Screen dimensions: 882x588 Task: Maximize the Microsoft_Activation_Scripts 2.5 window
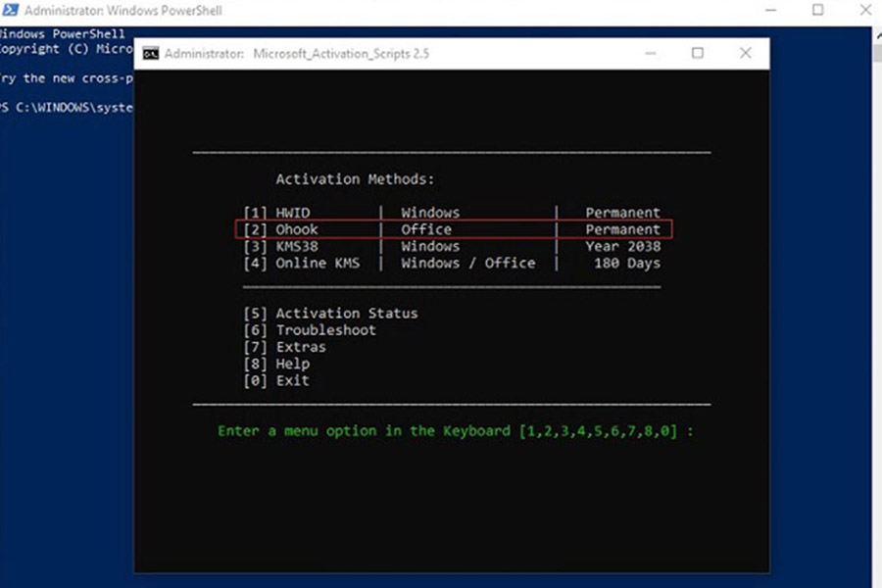point(698,53)
